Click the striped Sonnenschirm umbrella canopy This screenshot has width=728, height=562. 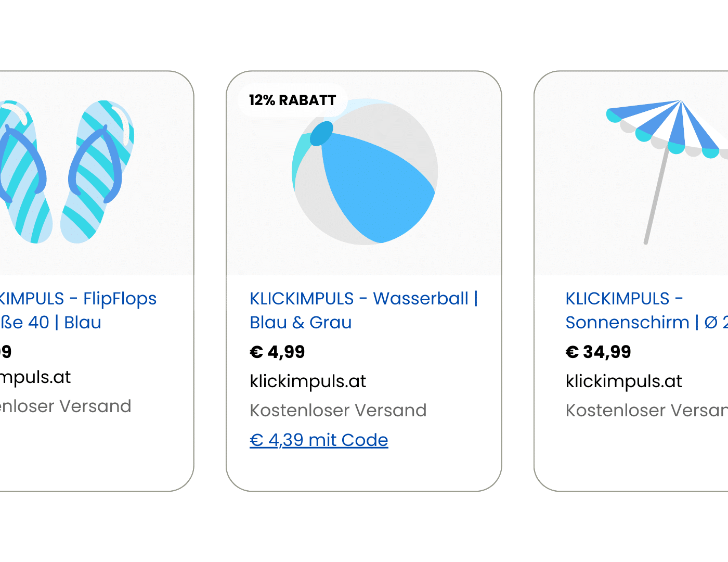tap(671, 127)
